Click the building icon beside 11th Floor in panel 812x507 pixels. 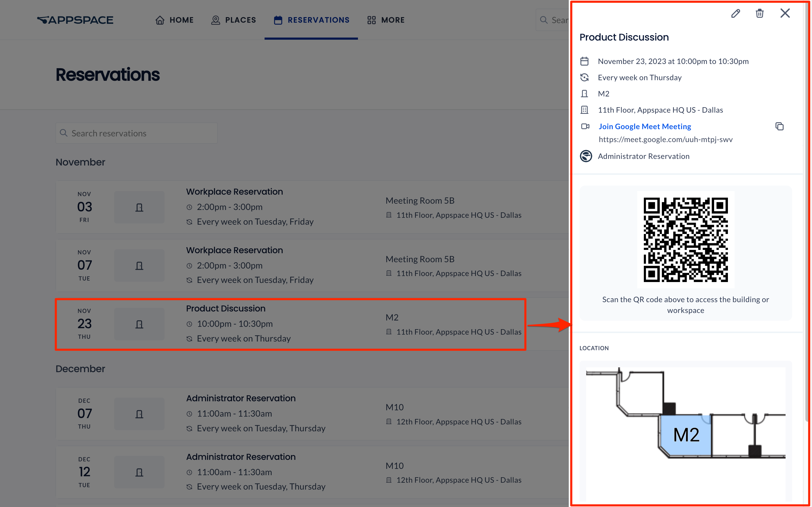coord(584,110)
